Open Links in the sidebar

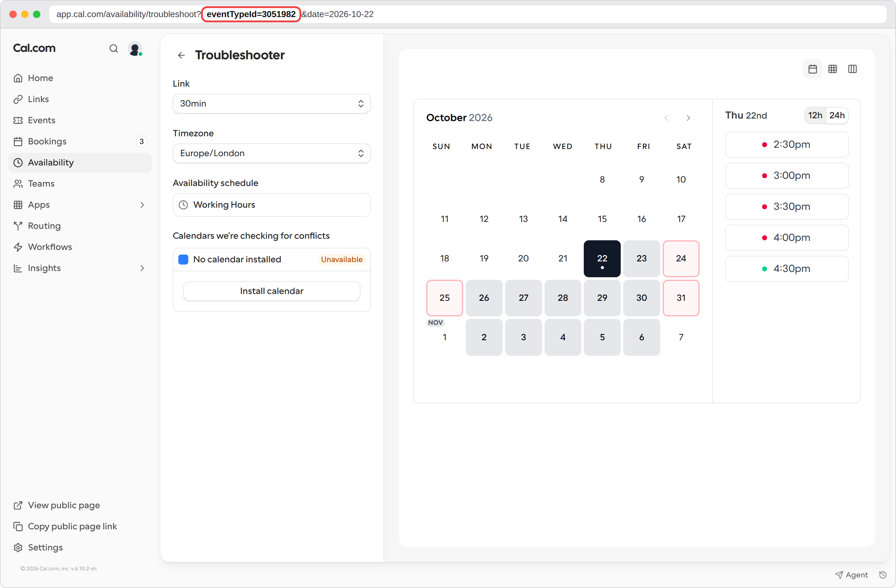pyautogui.click(x=80, y=99)
